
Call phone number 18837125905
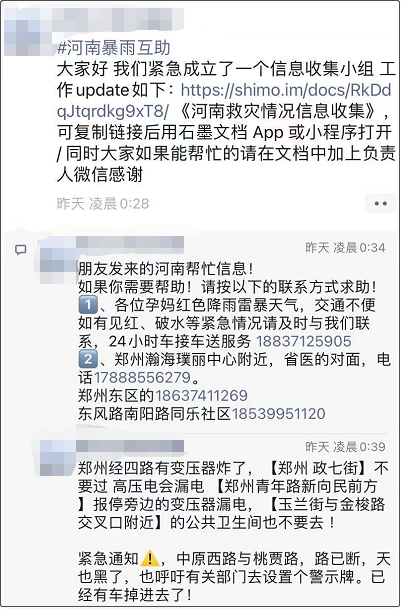click(x=303, y=341)
